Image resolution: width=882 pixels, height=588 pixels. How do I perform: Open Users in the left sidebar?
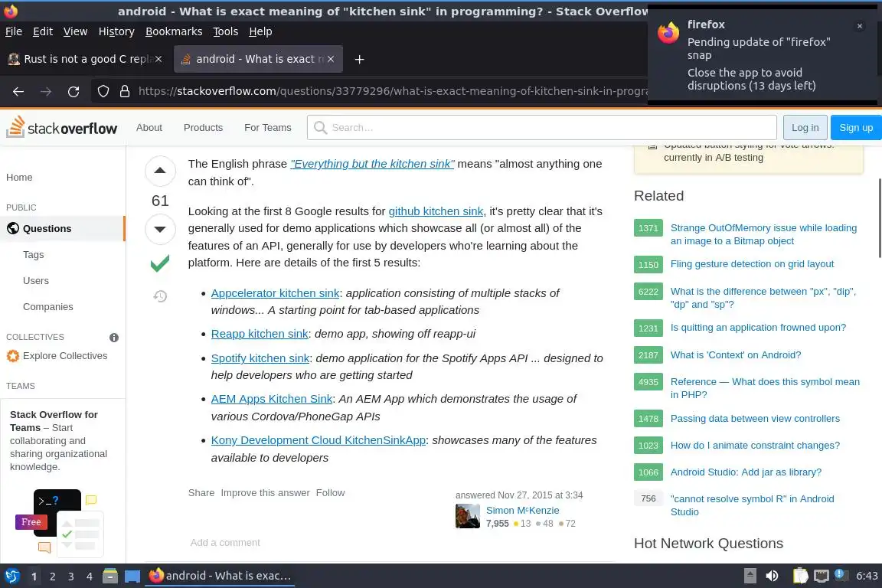pyautogui.click(x=35, y=281)
